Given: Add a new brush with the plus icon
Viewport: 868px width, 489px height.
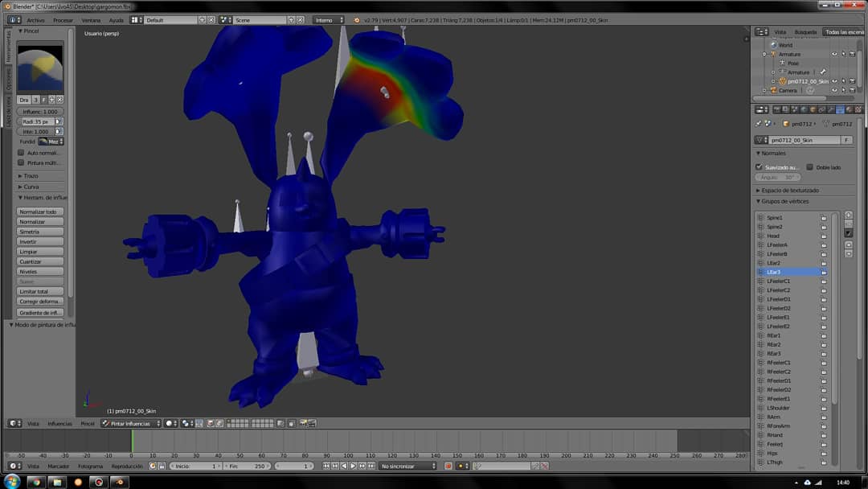Looking at the screenshot, I should (51, 100).
